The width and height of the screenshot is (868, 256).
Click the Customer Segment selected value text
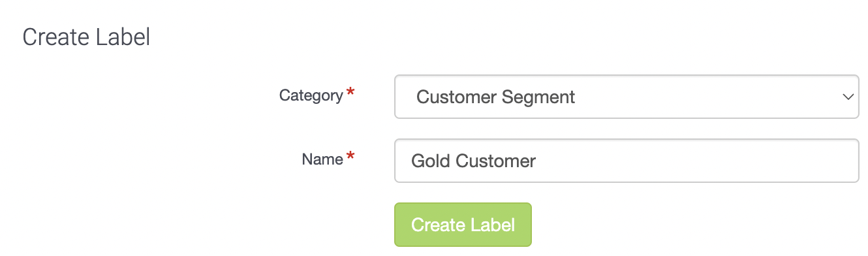tap(496, 97)
